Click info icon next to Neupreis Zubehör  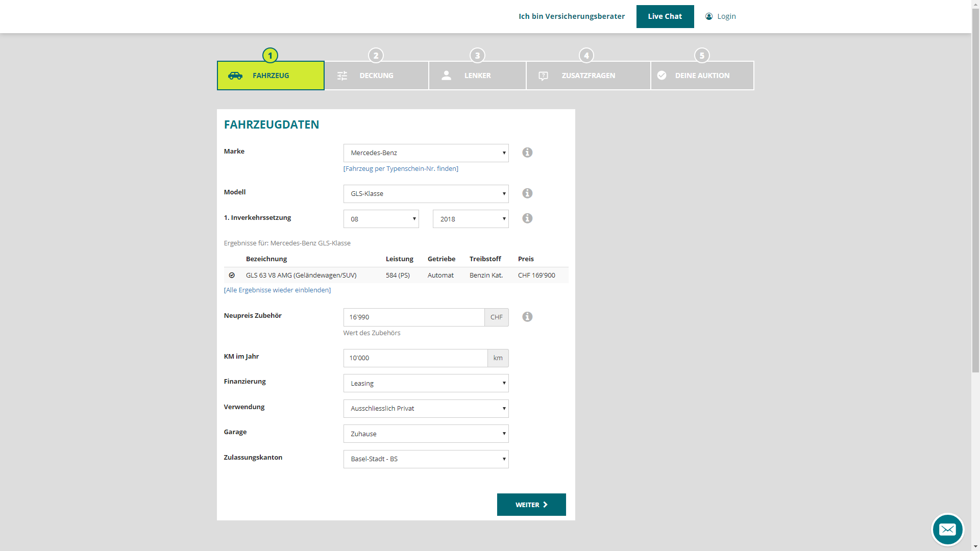pos(527,317)
